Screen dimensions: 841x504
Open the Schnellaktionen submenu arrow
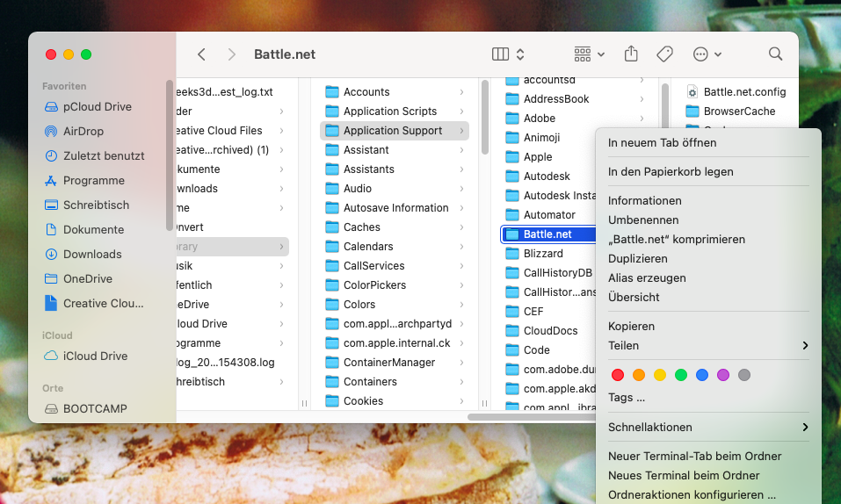(804, 428)
